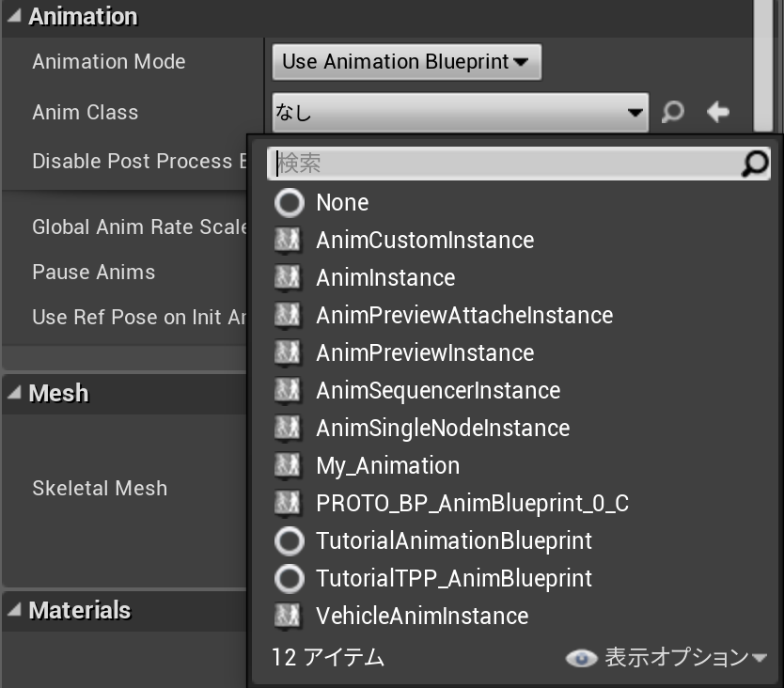Click the My_Animation class icon
Image resolution: width=784 pixels, height=688 pixels.
[x=288, y=465]
